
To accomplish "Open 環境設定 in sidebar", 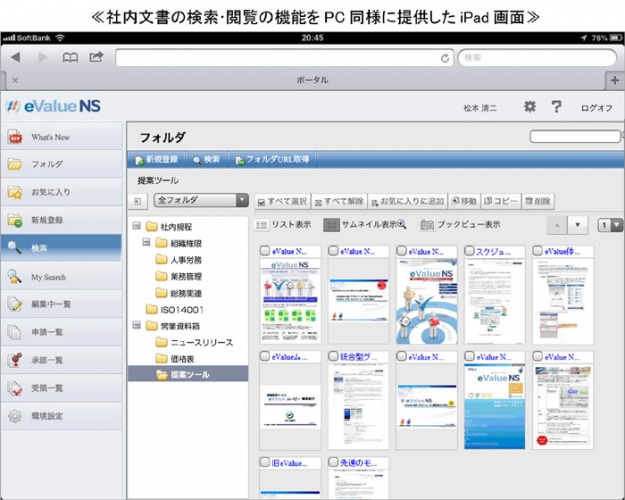I will pos(61,416).
